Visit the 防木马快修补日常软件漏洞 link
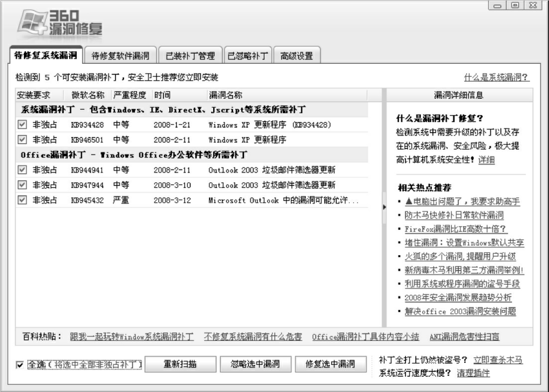This screenshot has height=392, width=549. click(454, 215)
